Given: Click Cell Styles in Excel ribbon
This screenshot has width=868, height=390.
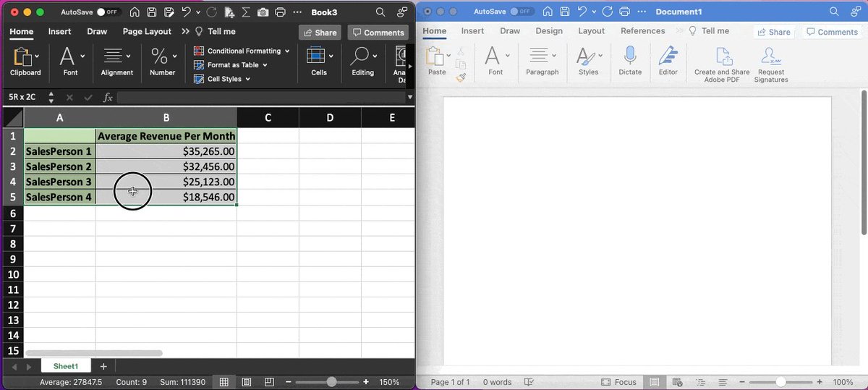Looking at the screenshot, I should point(222,79).
